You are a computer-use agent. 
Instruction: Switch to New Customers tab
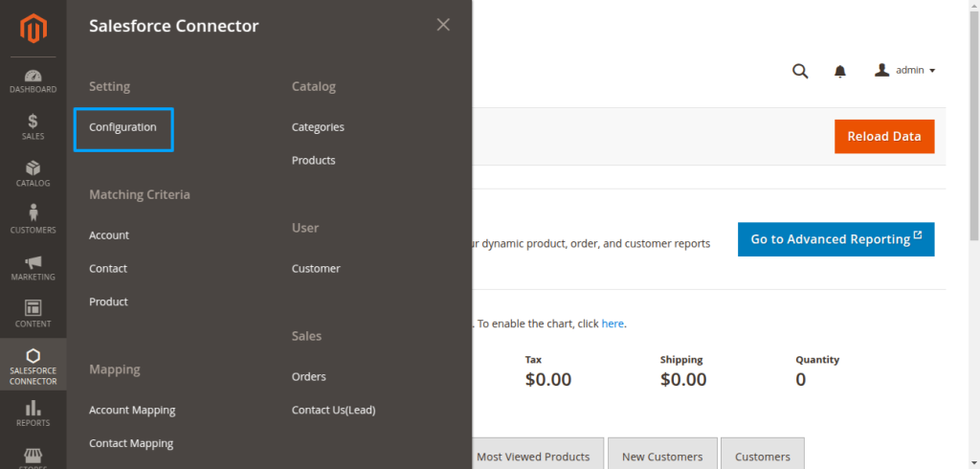tap(662, 456)
